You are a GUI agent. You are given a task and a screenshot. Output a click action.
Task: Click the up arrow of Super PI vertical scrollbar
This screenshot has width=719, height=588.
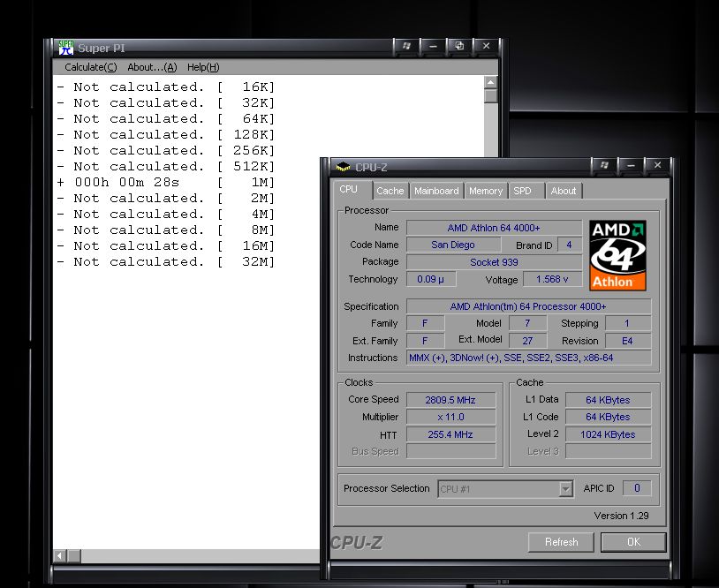[490, 82]
